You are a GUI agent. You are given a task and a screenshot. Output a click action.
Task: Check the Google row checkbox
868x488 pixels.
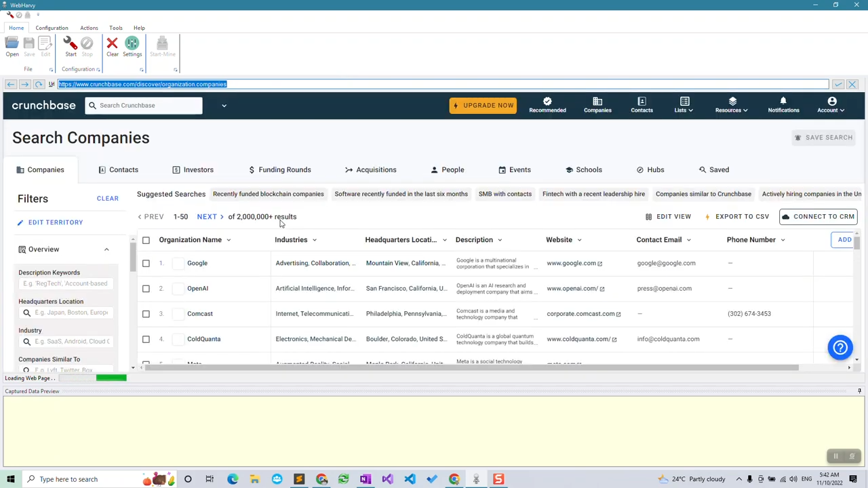(x=146, y=263)
